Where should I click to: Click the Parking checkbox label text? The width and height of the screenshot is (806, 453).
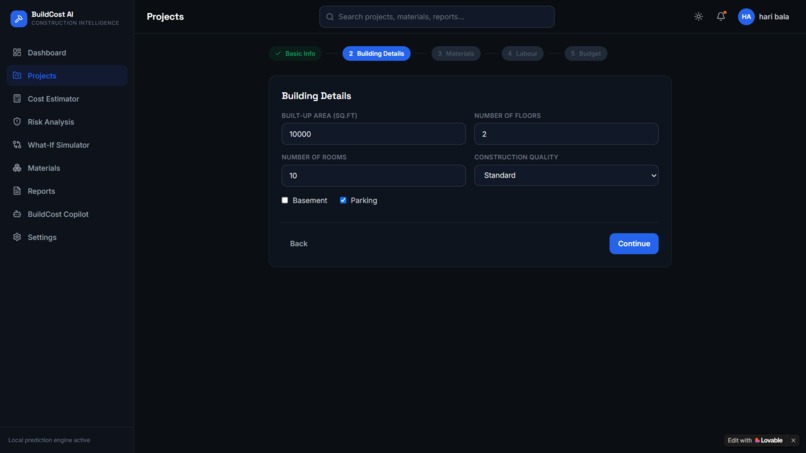coord(364,201)
